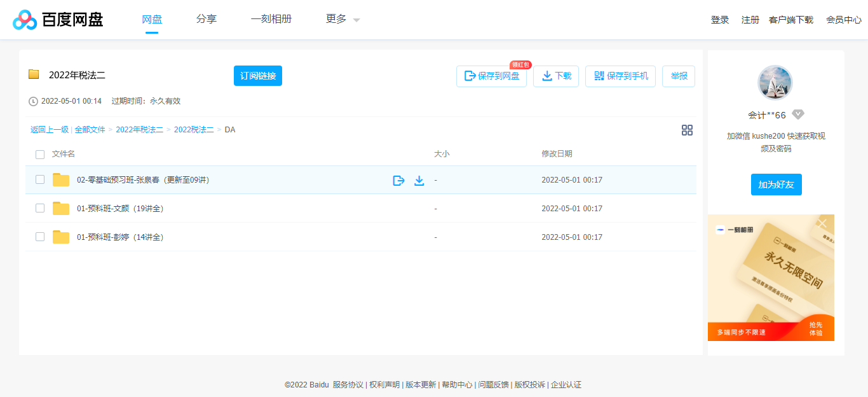Click the membership diamond badge icon
This screenshot has height=397, width=868.
(x=798, y=115)
